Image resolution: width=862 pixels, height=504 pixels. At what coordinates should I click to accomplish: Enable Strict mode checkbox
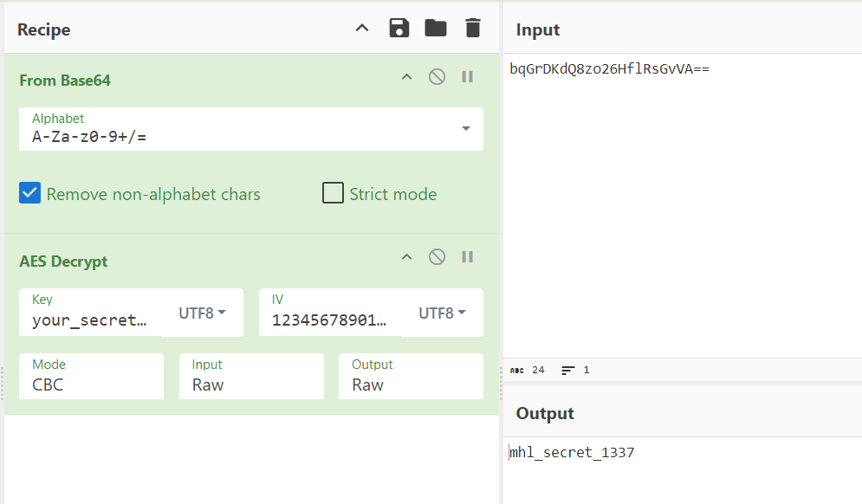click(x=333, y=193)
